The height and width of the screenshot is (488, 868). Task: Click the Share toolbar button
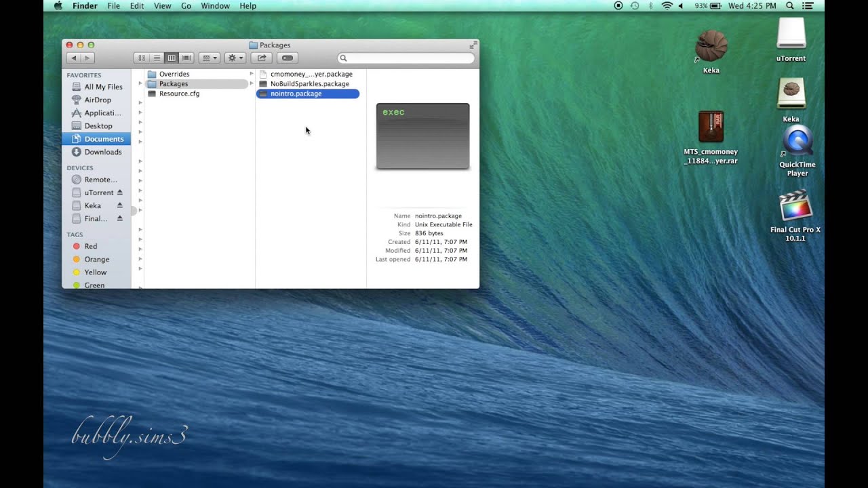click(262, 58)
